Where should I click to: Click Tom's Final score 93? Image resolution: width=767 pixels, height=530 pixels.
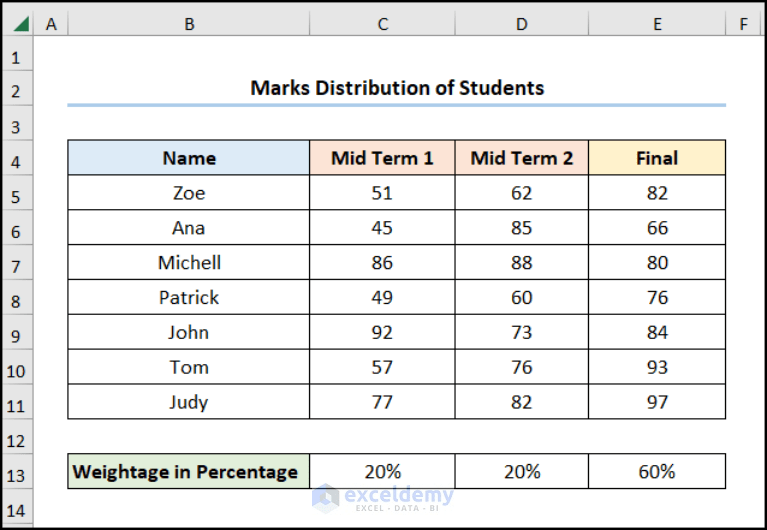[657, 367]
